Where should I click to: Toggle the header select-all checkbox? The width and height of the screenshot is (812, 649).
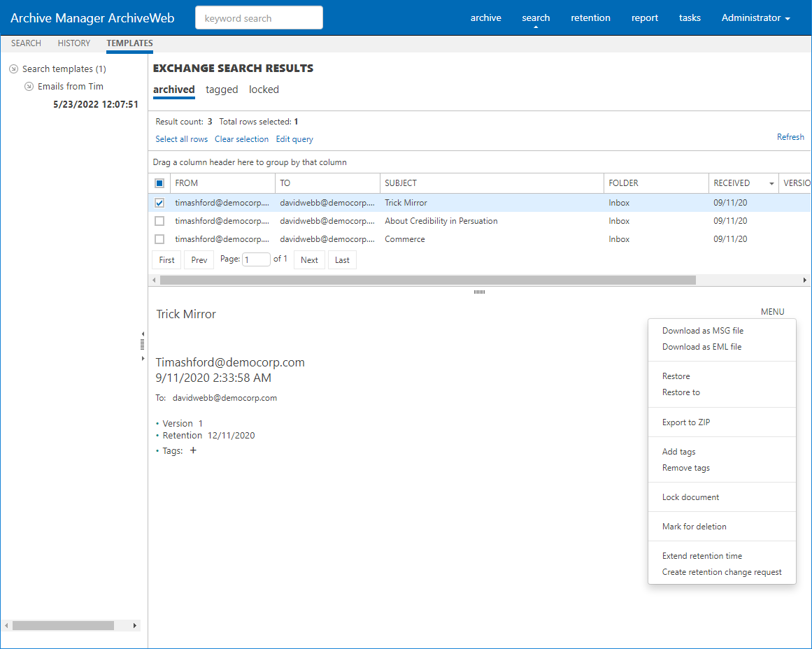pyautogui.click(x=159, y=183)
